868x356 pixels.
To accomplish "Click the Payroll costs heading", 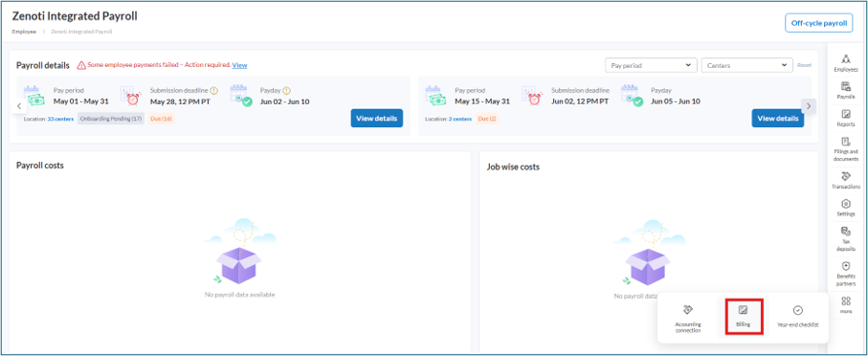I will pyautogui.click(x=40, y=166).
